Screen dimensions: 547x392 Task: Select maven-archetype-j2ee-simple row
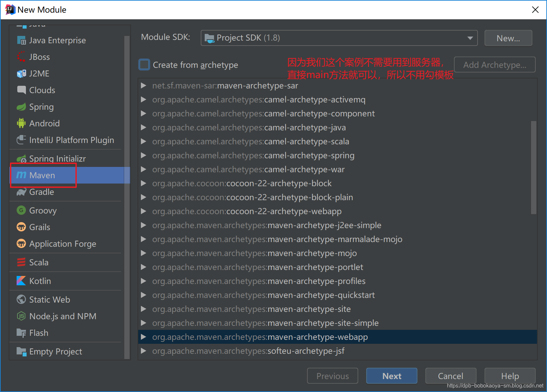coord(337,225)
